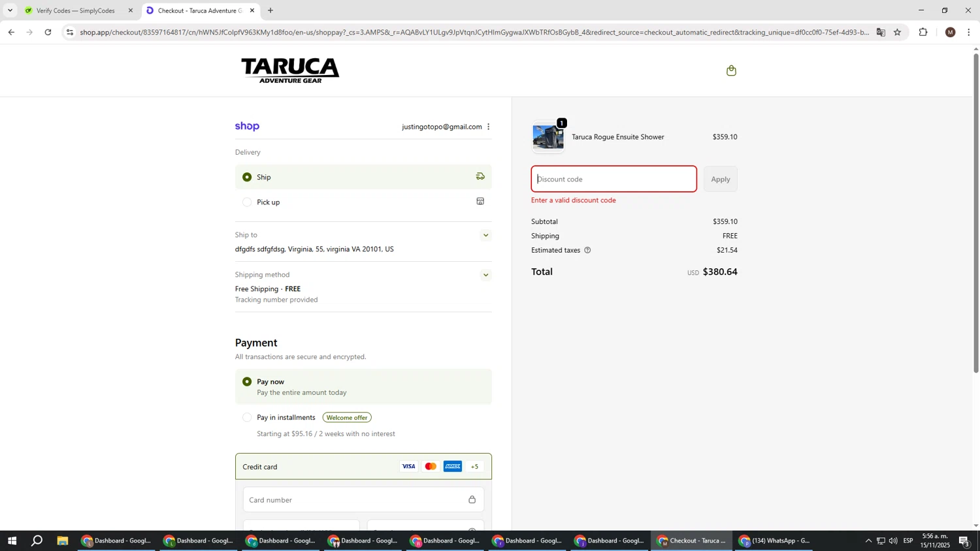
Task: Click the Total $380.64 amount
Action: point(720,272)
